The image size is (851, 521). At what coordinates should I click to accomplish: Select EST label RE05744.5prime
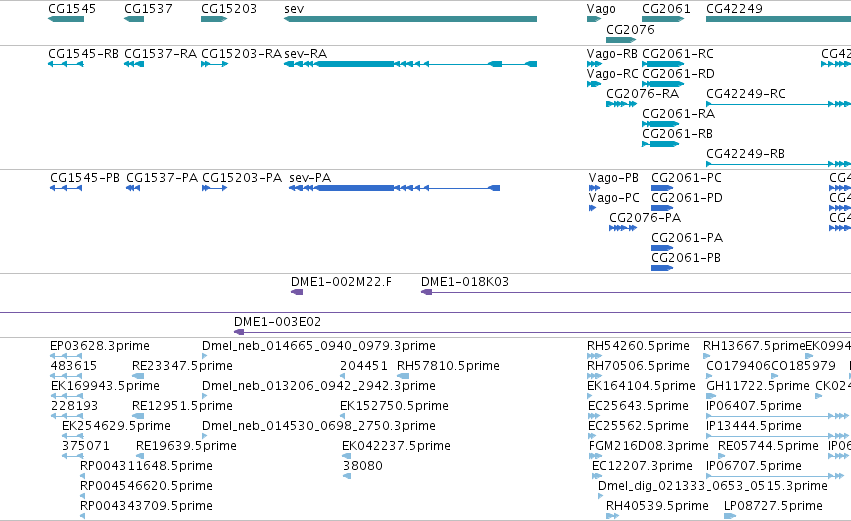769,446
